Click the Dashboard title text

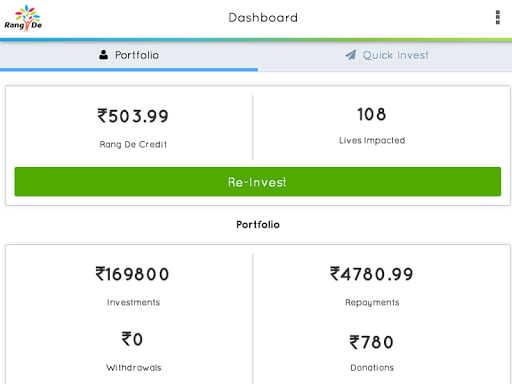[x=263, y=18]
